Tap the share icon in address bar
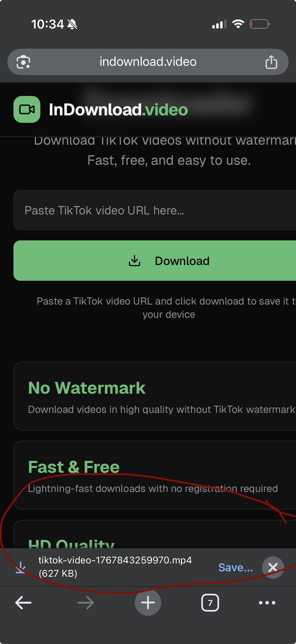 pos(271,62)
